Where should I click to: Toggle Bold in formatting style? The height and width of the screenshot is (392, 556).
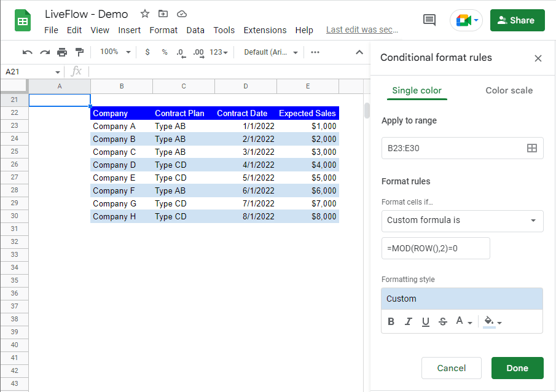391,321
